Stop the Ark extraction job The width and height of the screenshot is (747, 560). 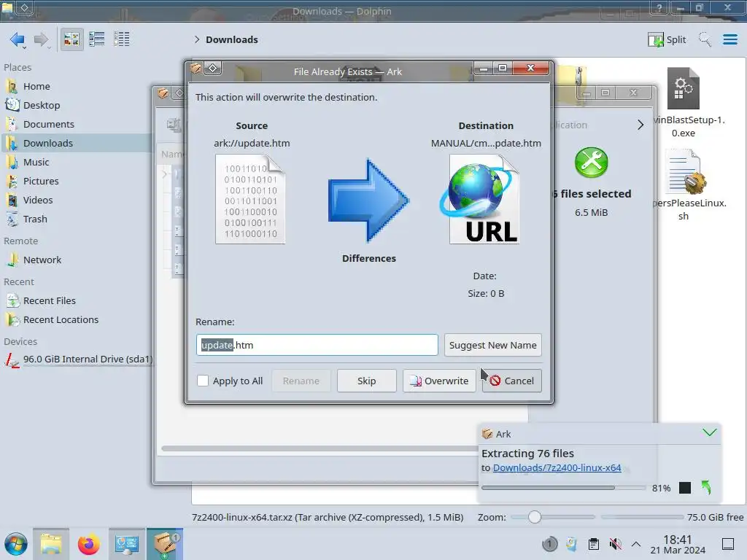pos(684,488)
